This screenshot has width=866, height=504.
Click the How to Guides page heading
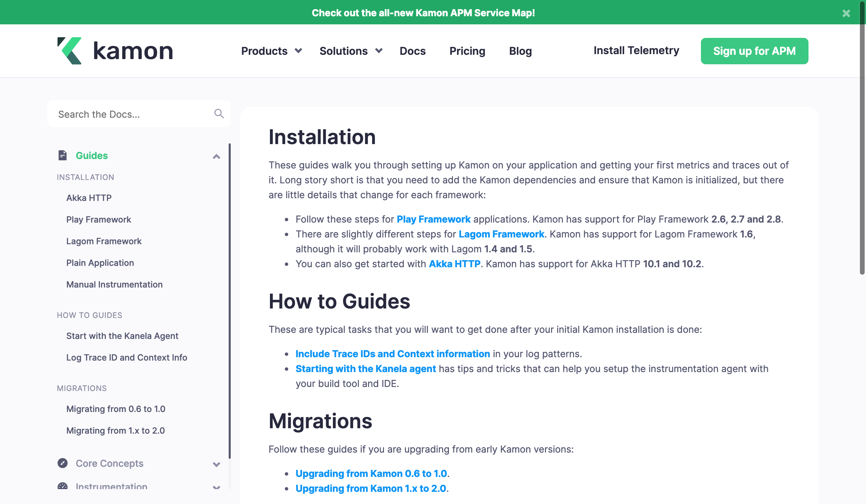click(339, 301)
